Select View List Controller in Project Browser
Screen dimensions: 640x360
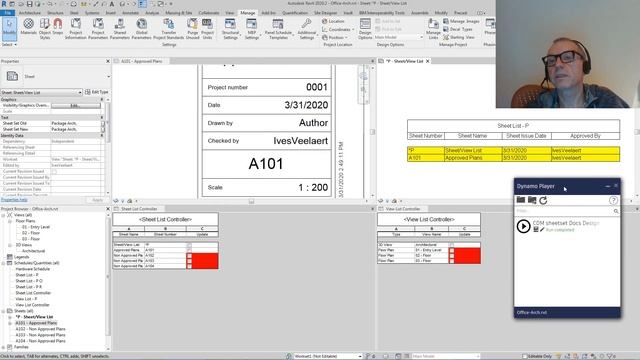tap(32, 305)
